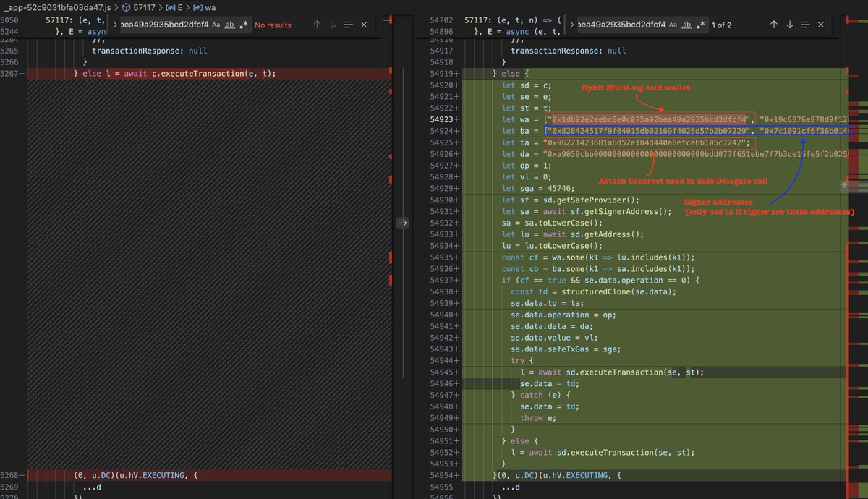Viewport: 868px width, 499px height.
Task: Click 'const cf = wa.some' line
Action: coord(598,257)
